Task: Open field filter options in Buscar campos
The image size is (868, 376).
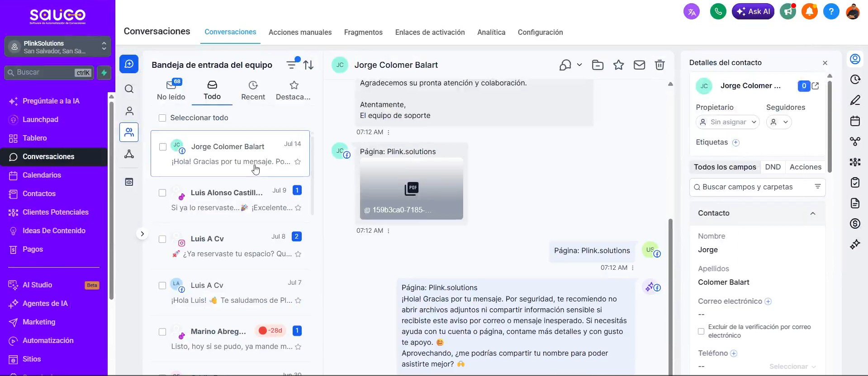Action: 817,187
